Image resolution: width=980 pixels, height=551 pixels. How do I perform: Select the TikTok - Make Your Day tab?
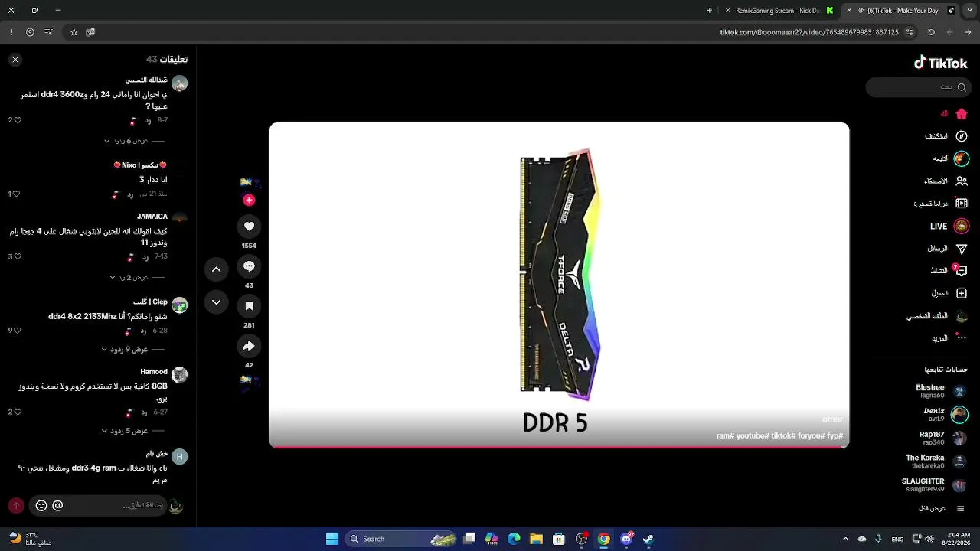click(902, 11)
